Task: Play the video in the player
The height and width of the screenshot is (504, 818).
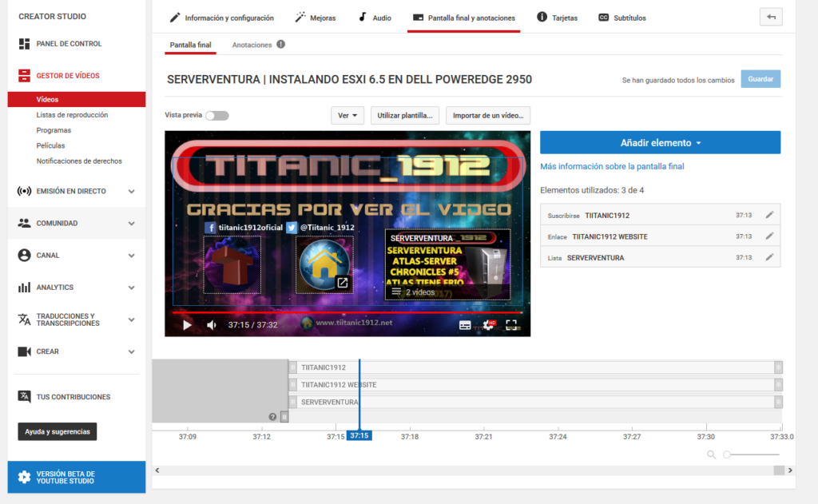Action: tap(187, 325)
